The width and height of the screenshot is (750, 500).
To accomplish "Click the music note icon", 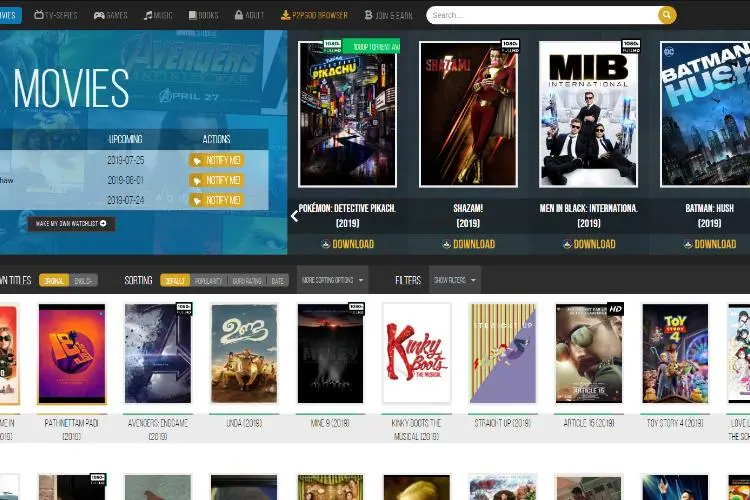I will [148, 15].
